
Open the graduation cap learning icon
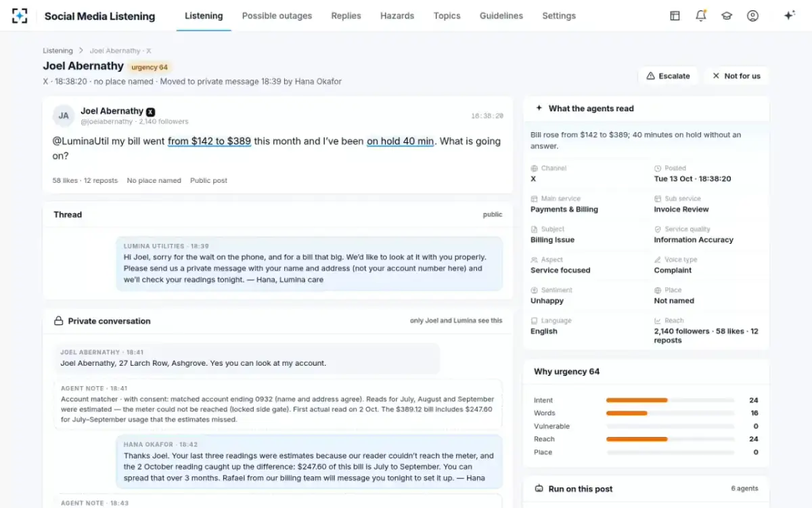pyautogui.click(x=727, y=16)
